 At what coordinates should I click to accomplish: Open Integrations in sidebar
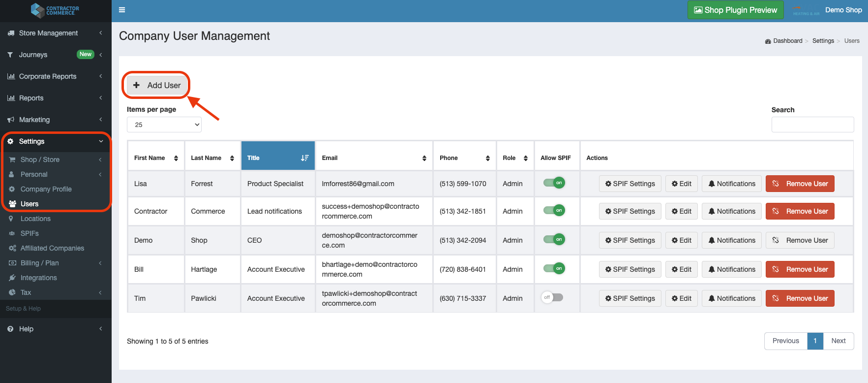(38, 278)
